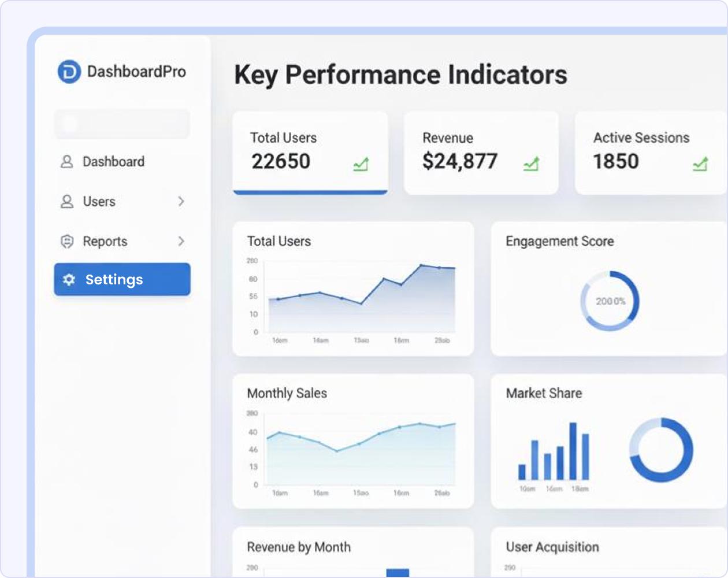Viewport: 728px width, 578px height.
Task: Click the Market Share donut chart
Action: (x=661, y=450)
